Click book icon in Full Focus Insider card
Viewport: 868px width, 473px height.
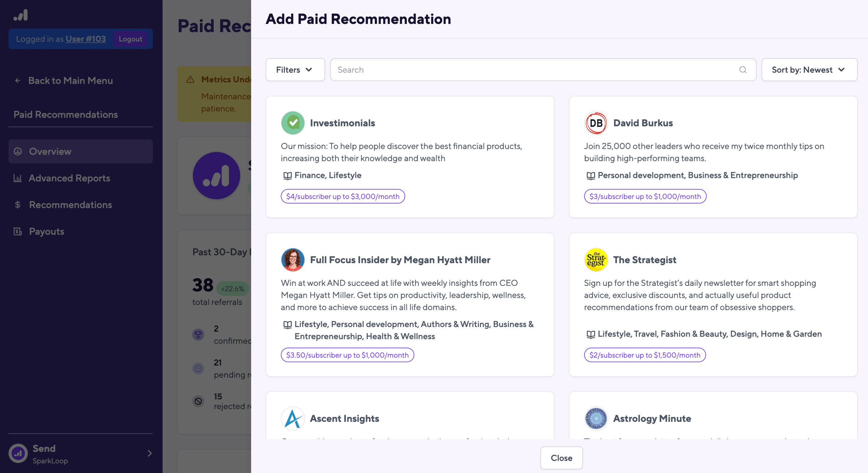pos(287,325)
